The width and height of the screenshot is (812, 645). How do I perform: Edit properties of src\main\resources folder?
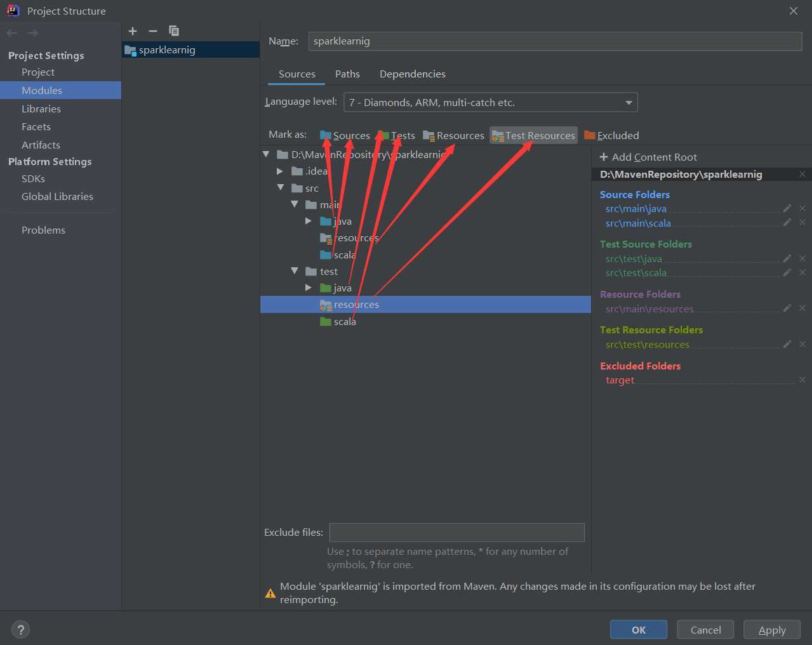pos(787,308)
